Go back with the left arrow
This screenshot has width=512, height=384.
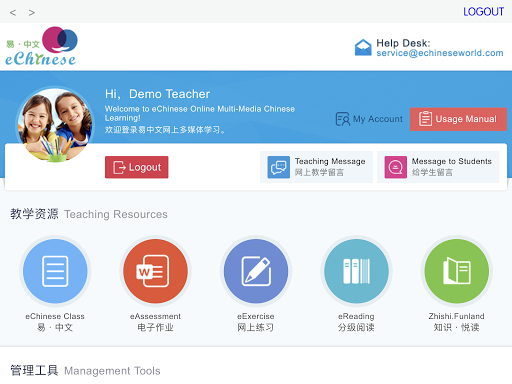(13, 13)
